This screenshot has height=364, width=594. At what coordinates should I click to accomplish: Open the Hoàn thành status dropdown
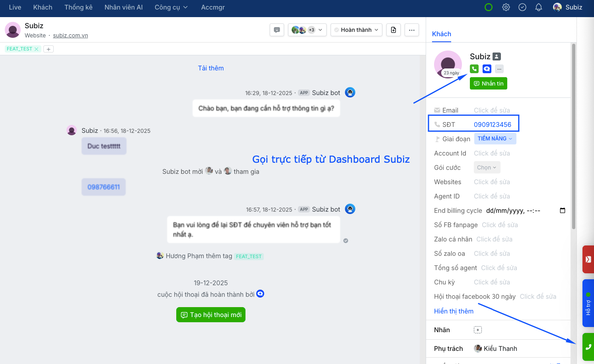click(x=356, y=30)
